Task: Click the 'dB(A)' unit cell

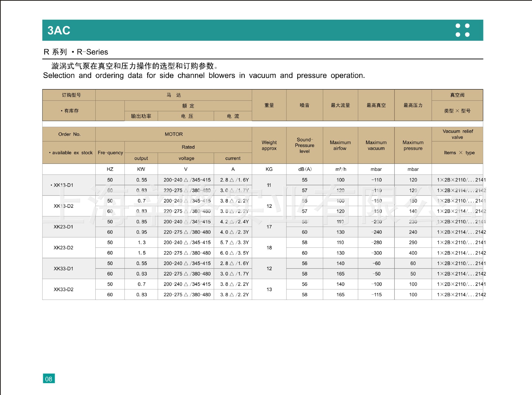Action: coord(305,169)
